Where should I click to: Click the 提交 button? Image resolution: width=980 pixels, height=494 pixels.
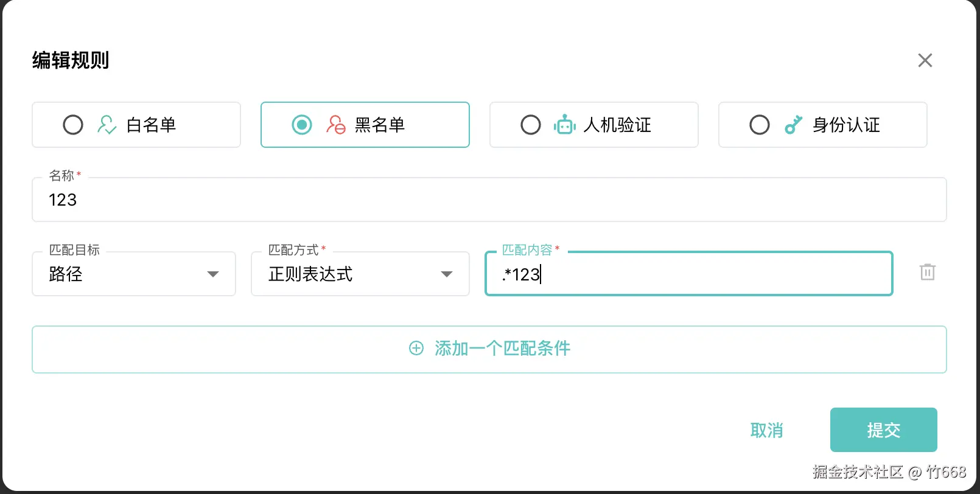[x=883, y=430]
